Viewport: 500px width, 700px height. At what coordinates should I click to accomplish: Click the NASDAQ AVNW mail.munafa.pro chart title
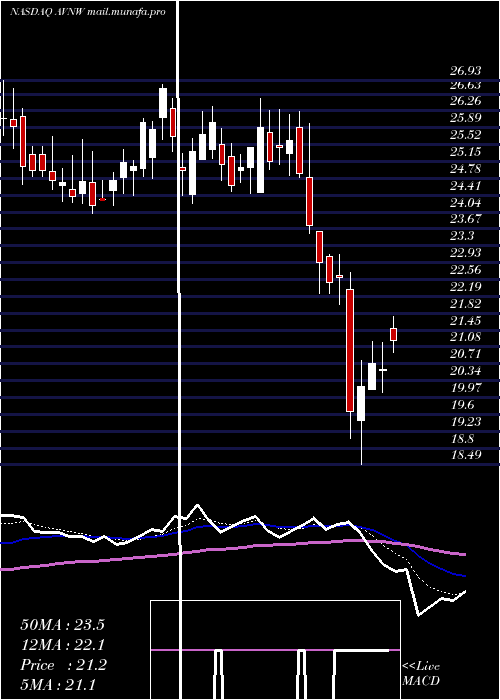(88, 12)
